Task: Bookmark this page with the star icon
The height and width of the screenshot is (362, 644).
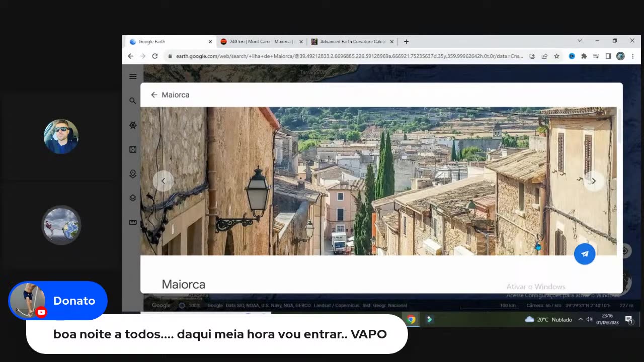Action: coord(556,56)
